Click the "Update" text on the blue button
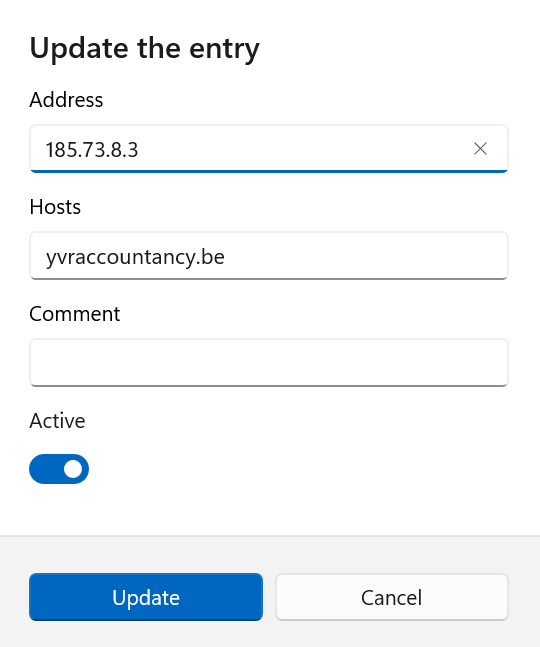This screenshot has height=647, width=540. [x=146, y=597]
